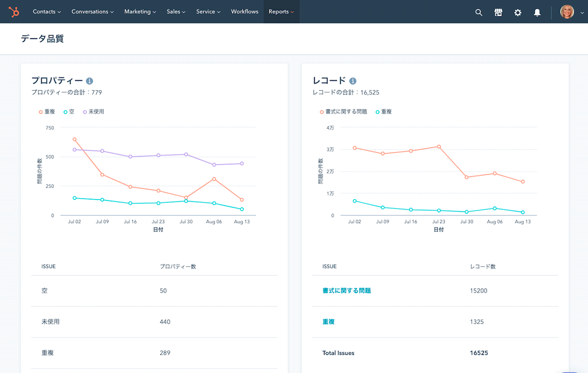Expand the Marketing menu
Viewport: 588px width, 373px height.
pyautogui.click(x=140, y=11)
